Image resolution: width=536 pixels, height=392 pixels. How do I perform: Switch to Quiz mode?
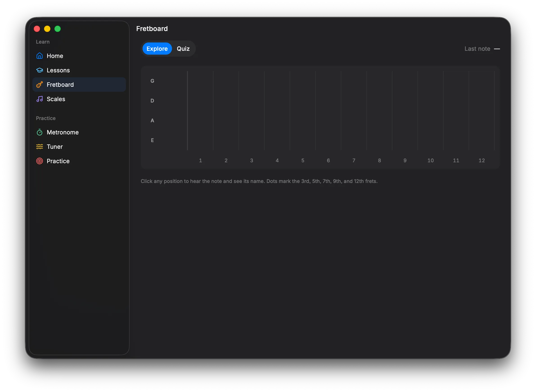[x=183, y=49]
